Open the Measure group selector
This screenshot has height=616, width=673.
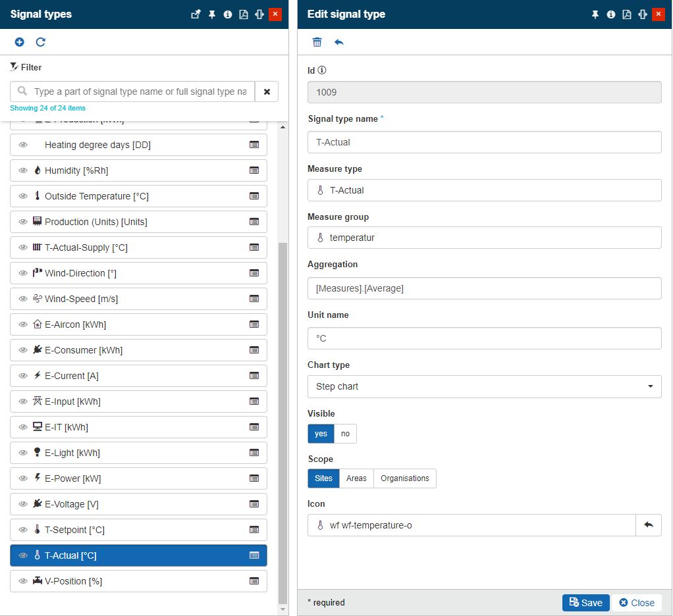point(484,238)
